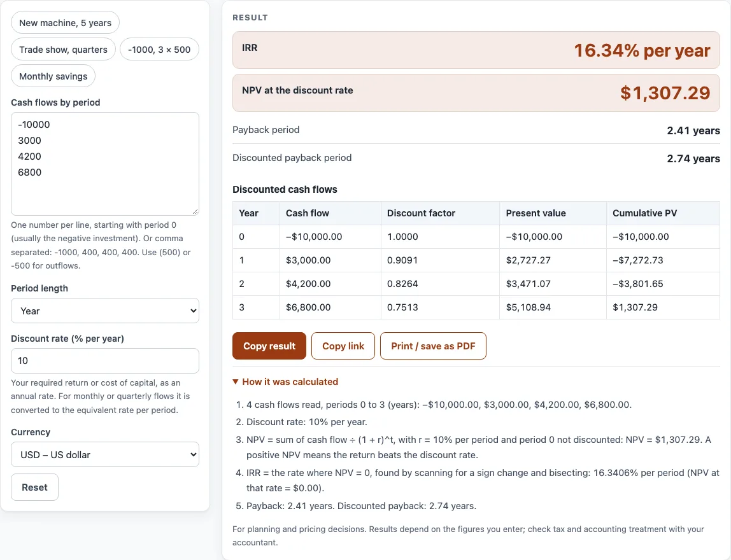Grab the textarea resize handle corner
Image resolution: width=731 pixels, height=560 pixels.
point(195,211)
